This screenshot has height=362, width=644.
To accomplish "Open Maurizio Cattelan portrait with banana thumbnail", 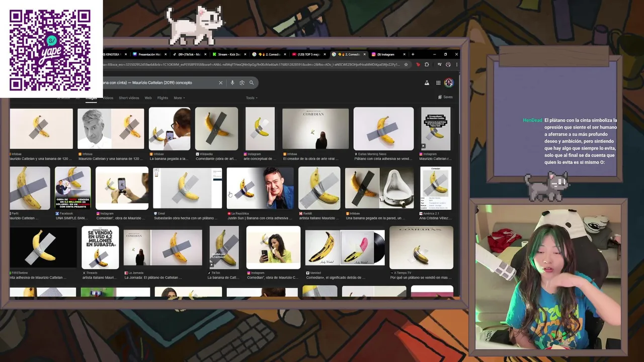I will pyautogui.click(x=111, y=129).
